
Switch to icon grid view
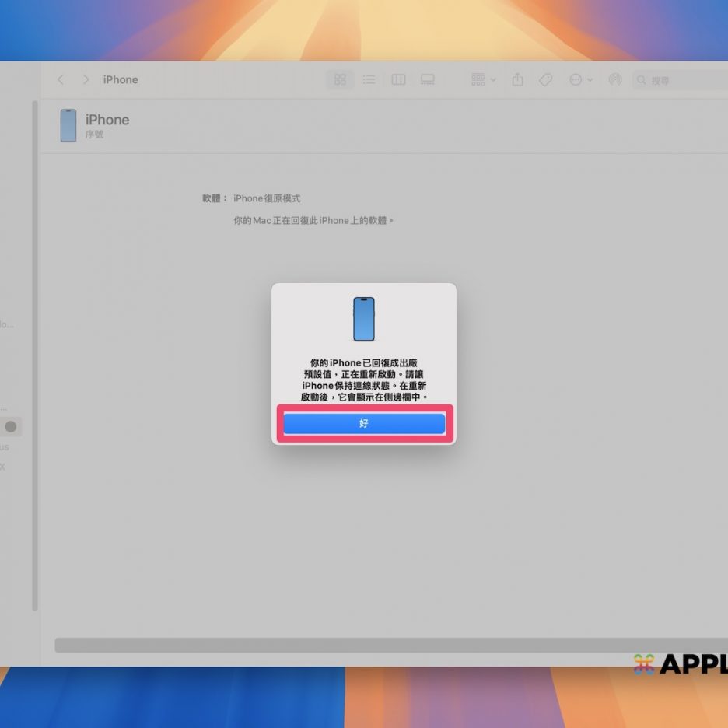pyautogui.click(x=340, y=80)
